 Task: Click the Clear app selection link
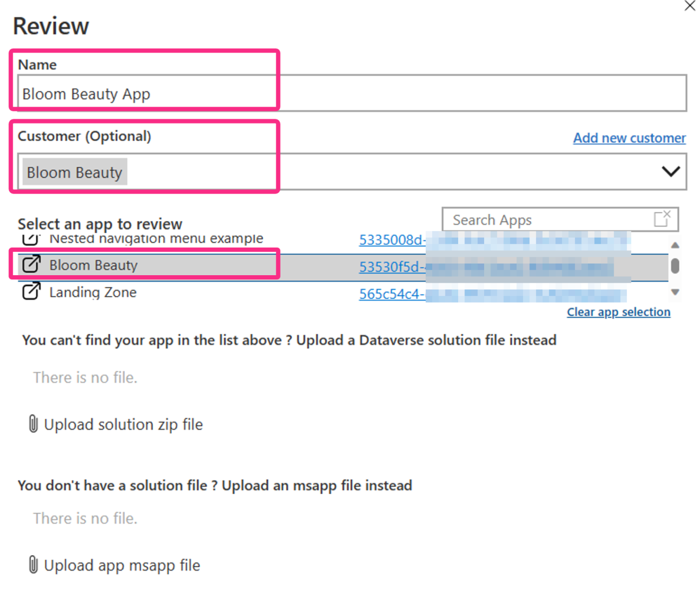click(x=618, y=312)
